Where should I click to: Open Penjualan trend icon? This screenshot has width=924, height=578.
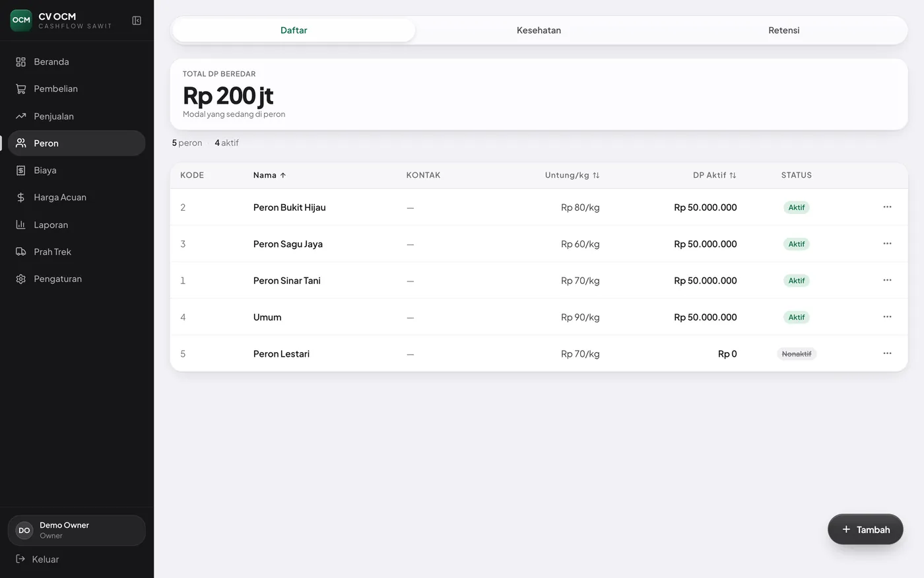(20, 116)
